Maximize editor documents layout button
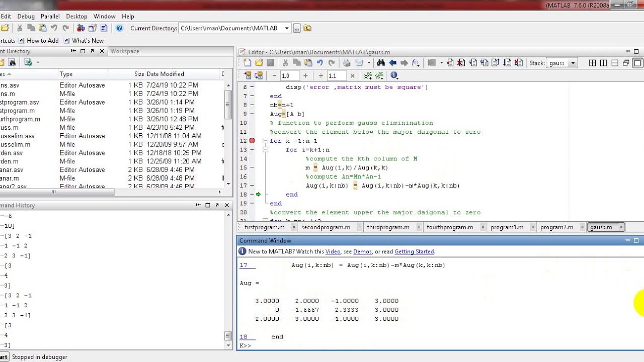644x362 pixels. [637, 63]
